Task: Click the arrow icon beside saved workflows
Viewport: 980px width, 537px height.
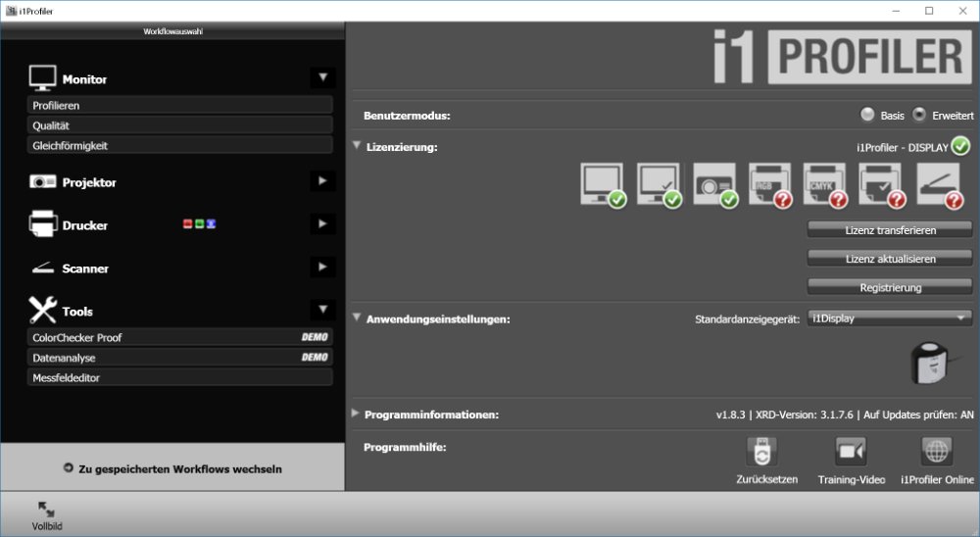Action: (69, 467)
